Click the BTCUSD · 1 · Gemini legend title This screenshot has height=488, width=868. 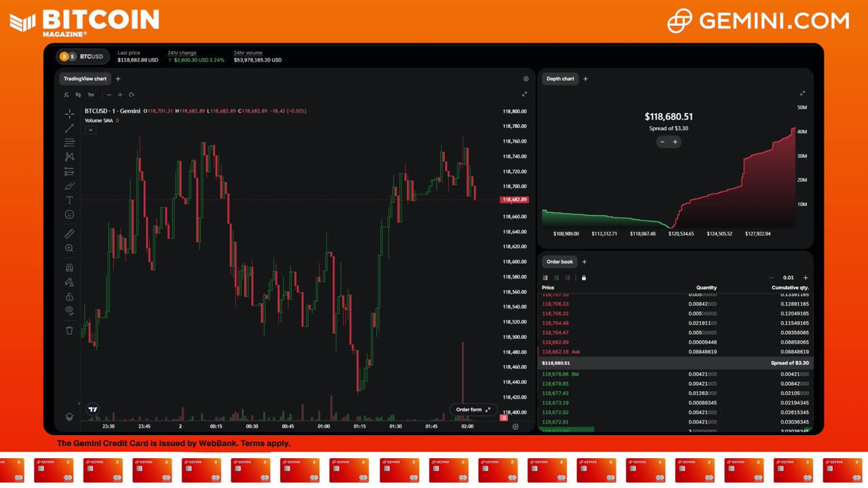click(113, 110)
